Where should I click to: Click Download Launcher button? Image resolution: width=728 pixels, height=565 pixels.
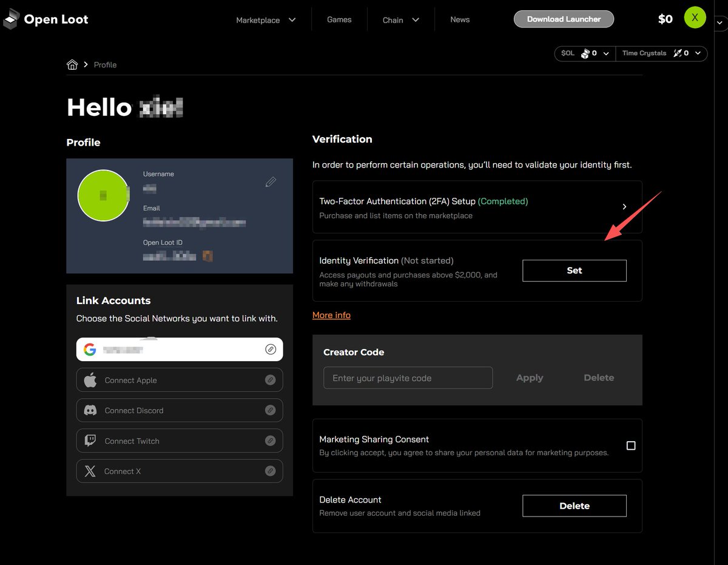pos(564,19)
